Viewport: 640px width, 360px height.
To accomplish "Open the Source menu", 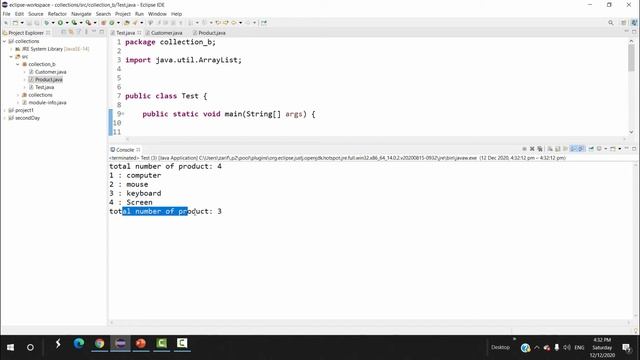I will click(x=36, y=14).
